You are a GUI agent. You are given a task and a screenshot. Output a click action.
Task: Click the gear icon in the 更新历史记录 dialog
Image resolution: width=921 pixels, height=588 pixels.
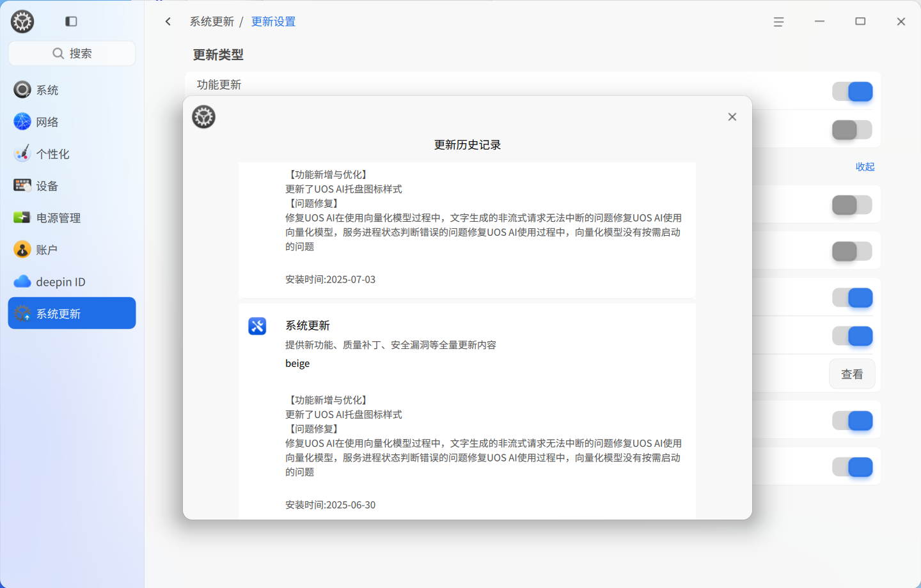pyautogui.click(x=203, y=117)
